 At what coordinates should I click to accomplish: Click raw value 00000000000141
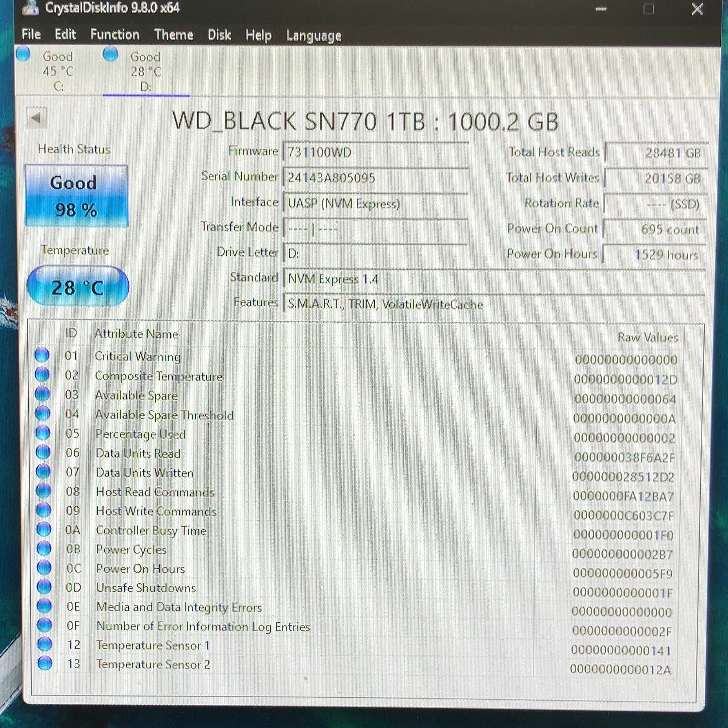pos(621,650)
